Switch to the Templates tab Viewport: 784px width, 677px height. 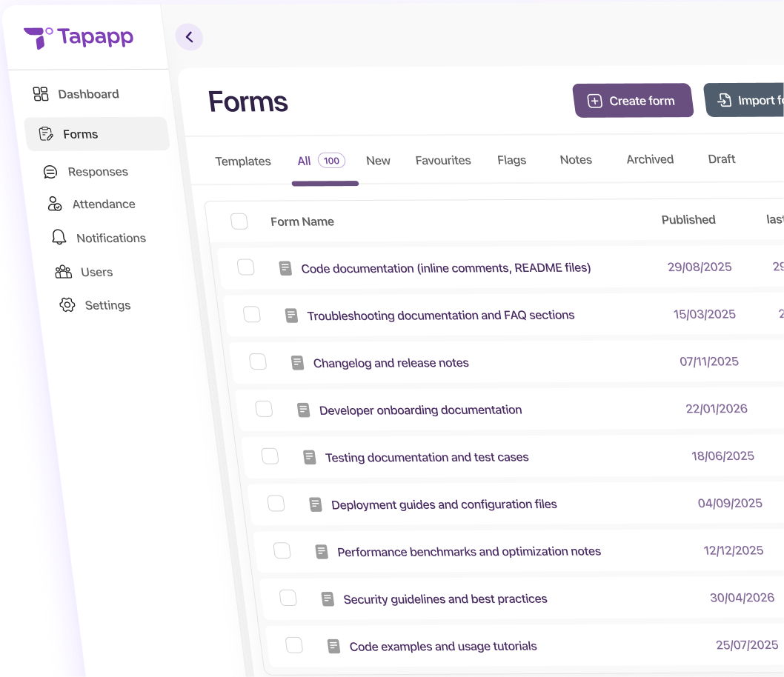click(x=243, y=161)
